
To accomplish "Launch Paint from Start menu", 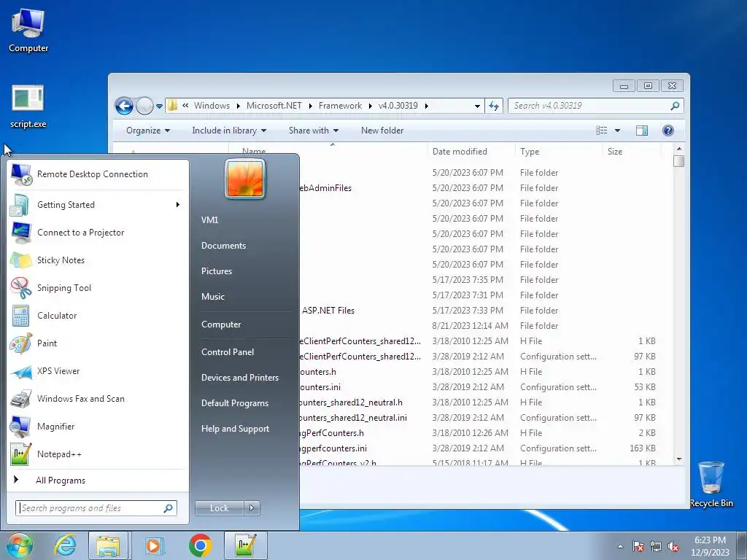I will pos(98,343).
